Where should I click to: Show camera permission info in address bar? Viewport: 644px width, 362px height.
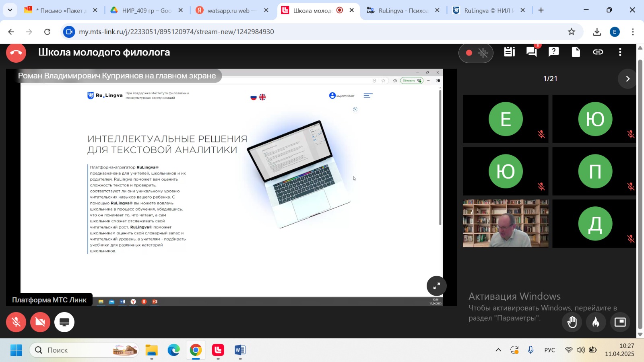[69, 32]
